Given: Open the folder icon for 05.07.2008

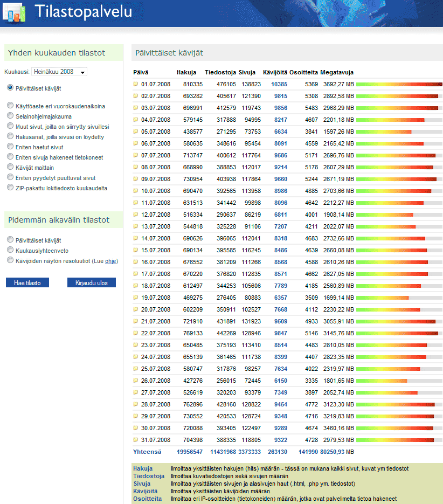Looking at the screenshot, I should pyautogui.click(x=136, y=132).
